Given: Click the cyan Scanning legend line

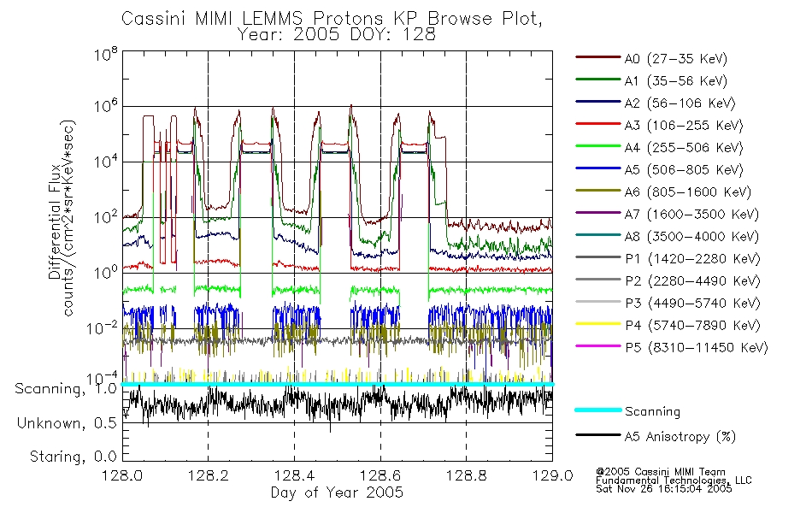Looking at the screenshot, I should coord(597,410).
